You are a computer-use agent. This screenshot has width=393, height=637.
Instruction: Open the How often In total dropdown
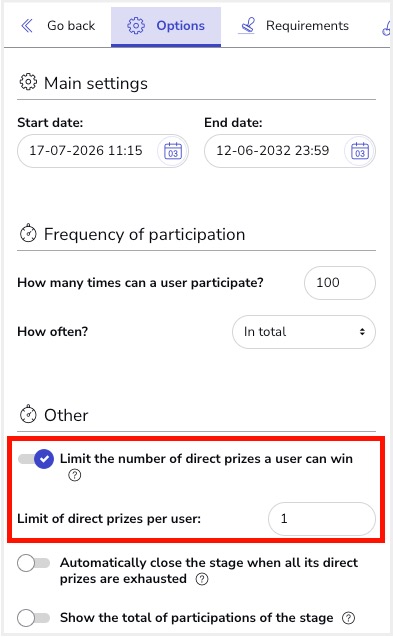[x=304, y=332]
